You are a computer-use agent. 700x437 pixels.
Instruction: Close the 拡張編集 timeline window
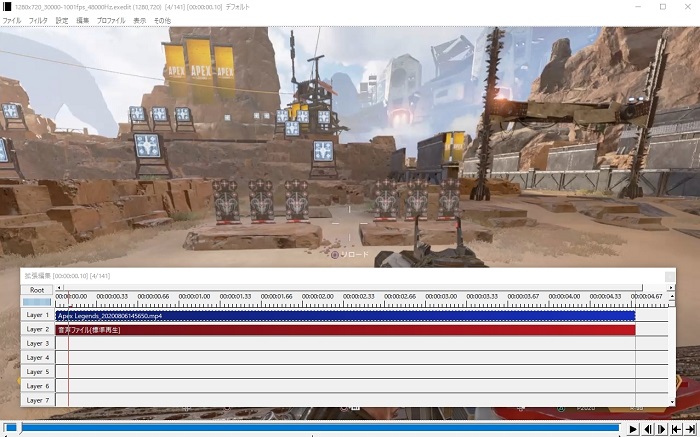tap(669, 276)
